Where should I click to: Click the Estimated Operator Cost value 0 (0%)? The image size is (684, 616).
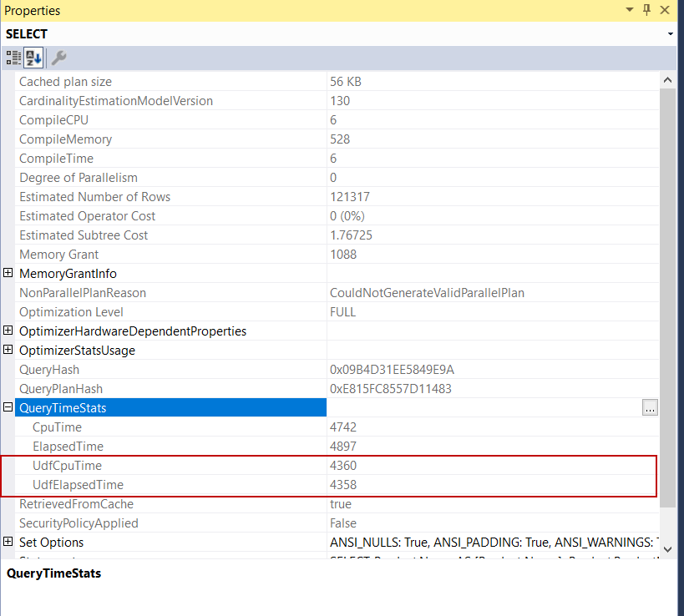click(347, 216)
